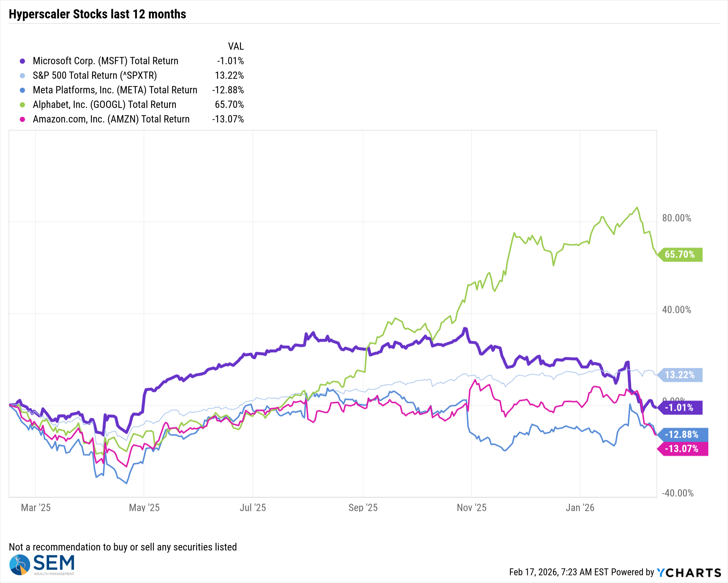Click the SEM Wealth Management logo
The height and width of the screenshot is (583, 728).
(x=42, y=565)
